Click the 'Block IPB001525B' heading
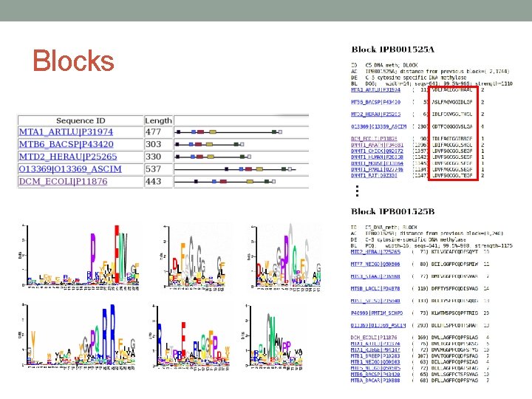 [393, 211]
